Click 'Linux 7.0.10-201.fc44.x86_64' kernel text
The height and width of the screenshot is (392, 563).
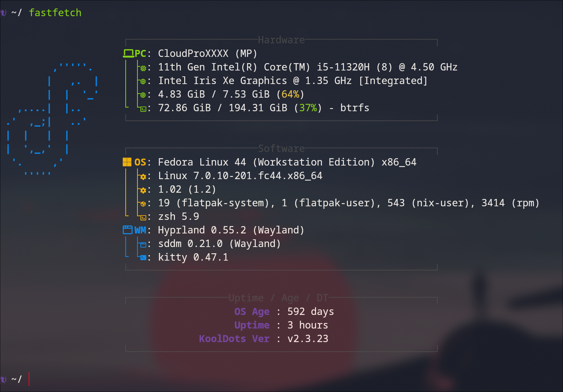[x=240, y=176]
